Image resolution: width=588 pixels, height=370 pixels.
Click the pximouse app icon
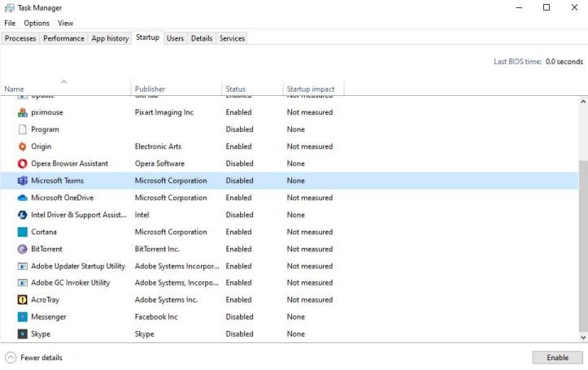(23, 112)
